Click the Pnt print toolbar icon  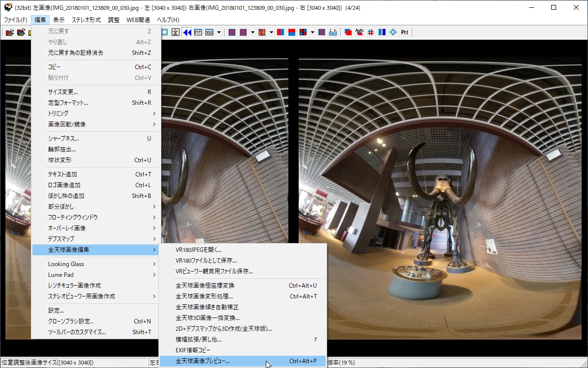405,32
